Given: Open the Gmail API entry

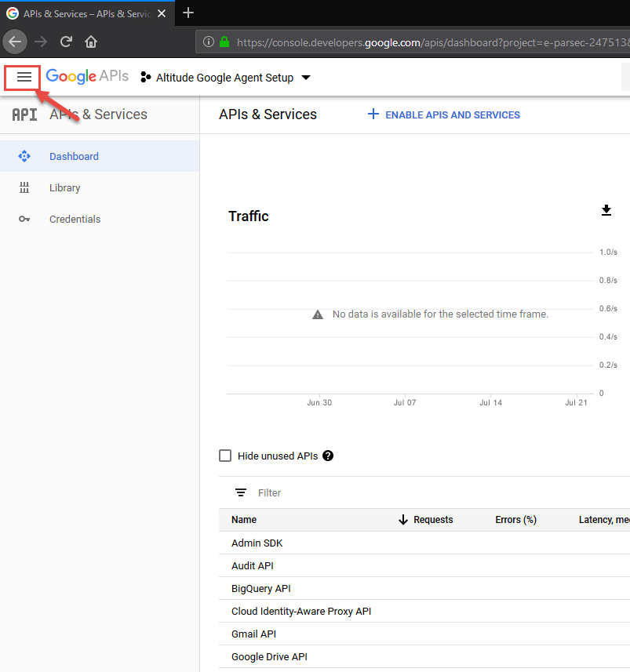Looking at the screenshot, I should pyautogui.click(x=253, y=634).
